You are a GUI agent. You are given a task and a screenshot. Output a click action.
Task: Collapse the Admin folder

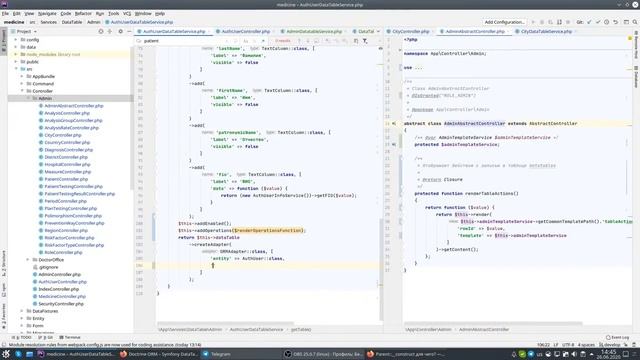[x=28, y=98]
